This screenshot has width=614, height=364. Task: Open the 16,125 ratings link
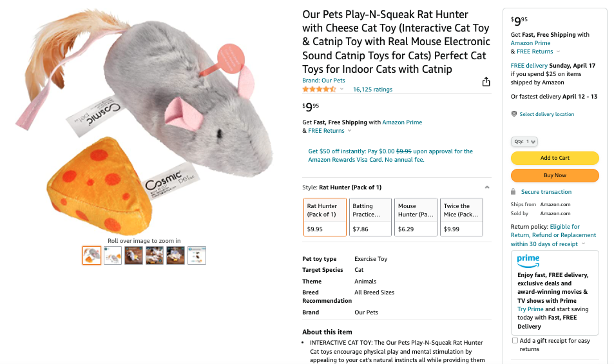[x=372, y=90]
